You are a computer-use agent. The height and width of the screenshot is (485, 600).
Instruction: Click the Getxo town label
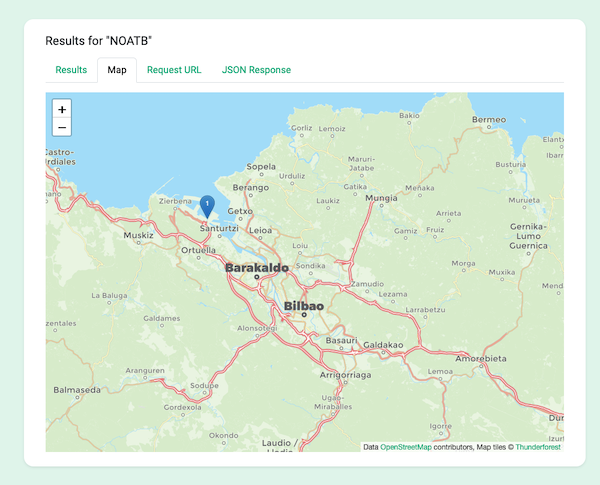coord(240,211)
